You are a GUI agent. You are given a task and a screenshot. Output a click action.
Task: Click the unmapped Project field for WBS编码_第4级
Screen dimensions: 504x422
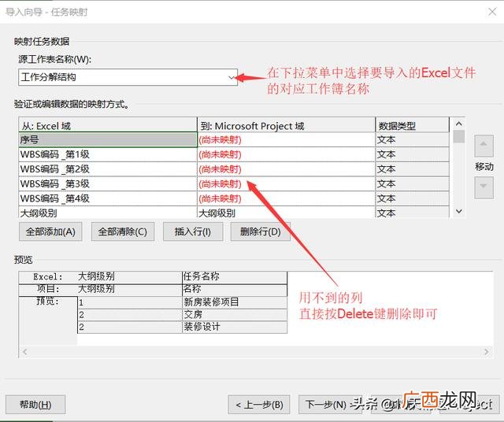(287, 199)
